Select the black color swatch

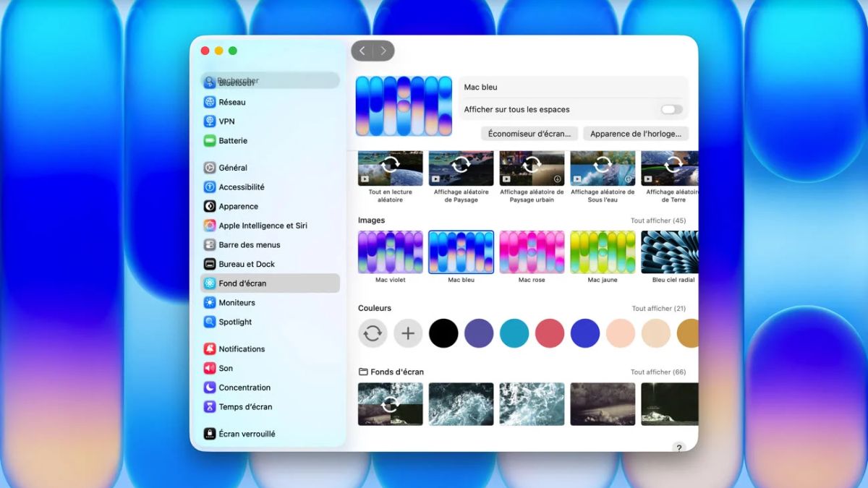(443, 333)
